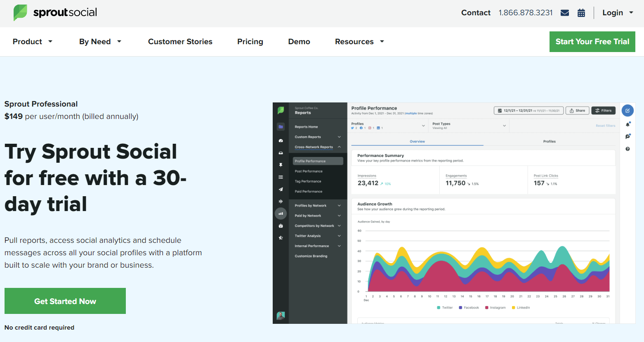Click the Twitter icon under Profiles
This screenshot has width=644, height=342.
click(x=352, y=128)
